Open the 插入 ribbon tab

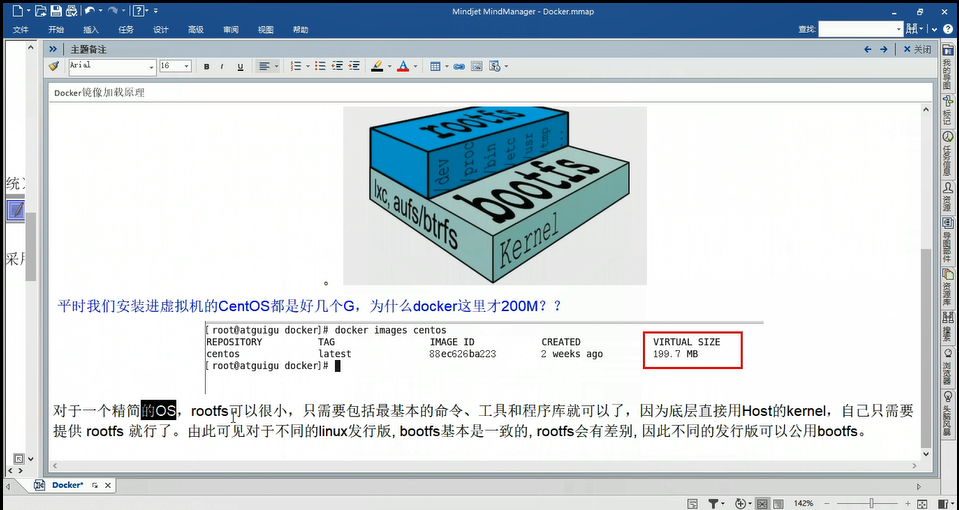pos(91,29)
